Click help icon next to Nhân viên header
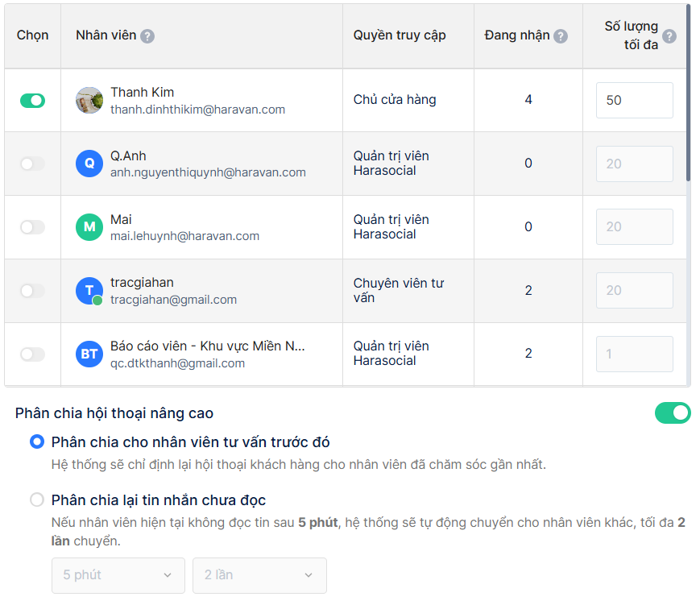 click(x=147, y=36)
